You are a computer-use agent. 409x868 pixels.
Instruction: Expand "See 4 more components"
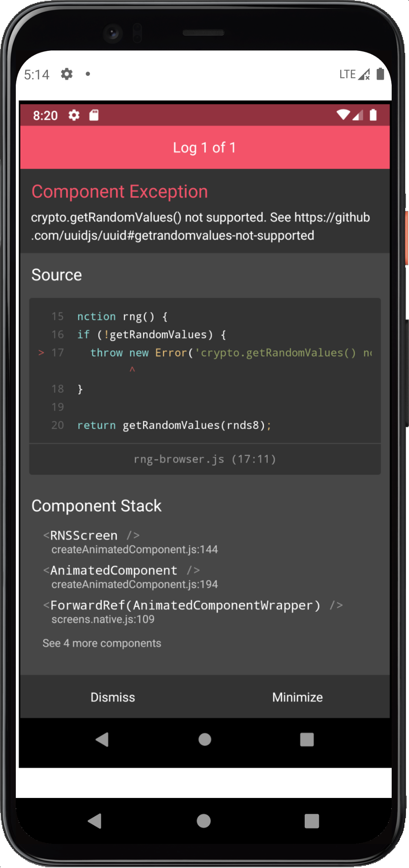tap(102, 643)
